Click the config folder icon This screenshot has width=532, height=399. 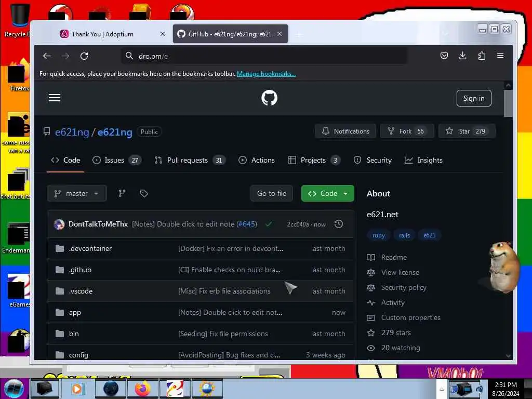pos(60,355)
